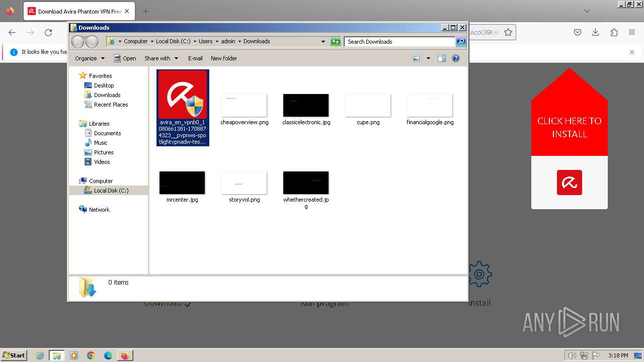Select classicelectronic.jpg thumbnail
This screenshot has width=644, height=362.
(306, 105)
